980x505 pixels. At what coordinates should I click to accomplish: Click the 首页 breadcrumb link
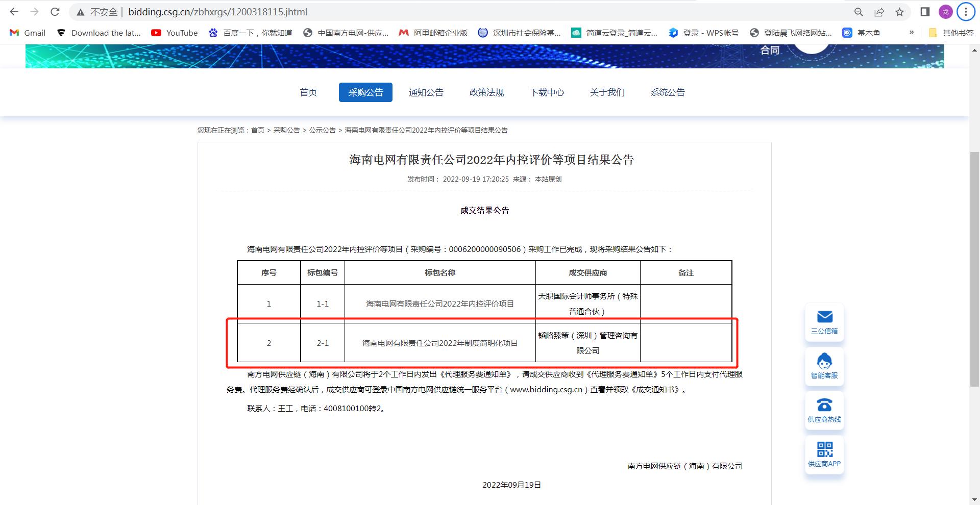258,130
